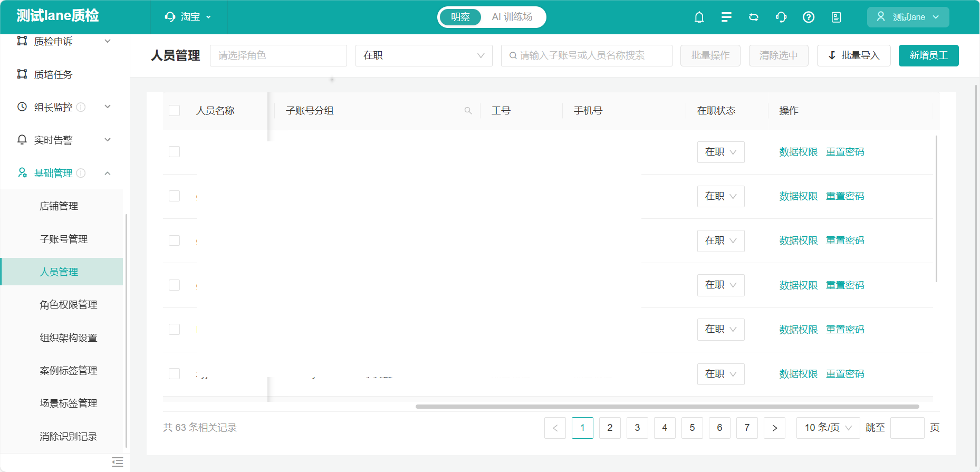This screenshot has width=980, height=472.
Task: Click magnifier icon in search box
Action: point(513,55)
